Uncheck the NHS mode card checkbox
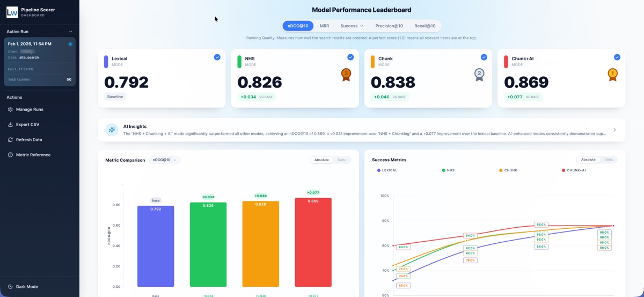 (350, 57)
